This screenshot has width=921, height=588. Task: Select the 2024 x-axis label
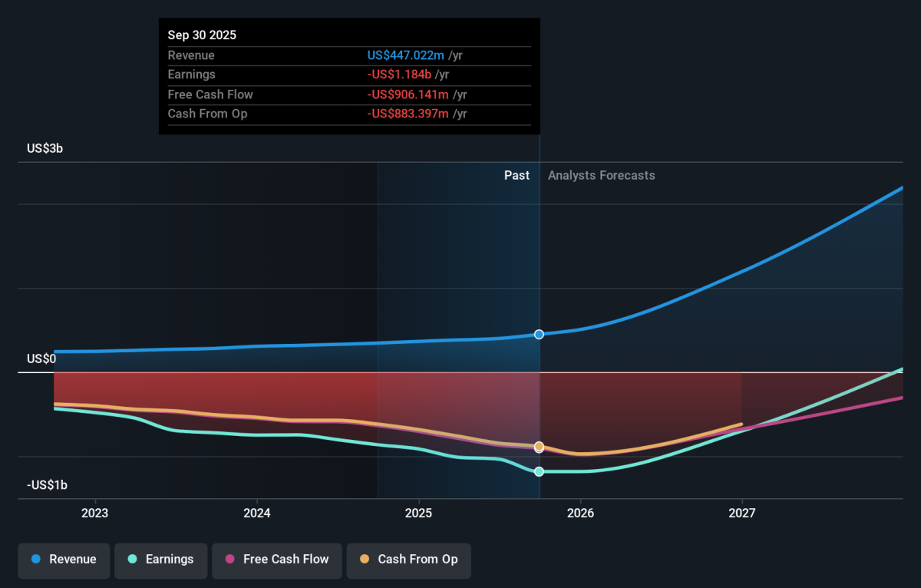[256, 513]
